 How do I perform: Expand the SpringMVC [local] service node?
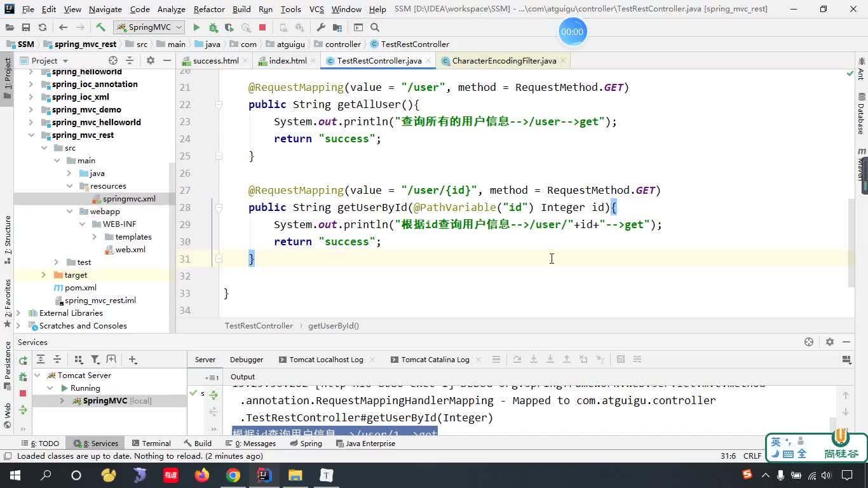(x=62, y=400)
